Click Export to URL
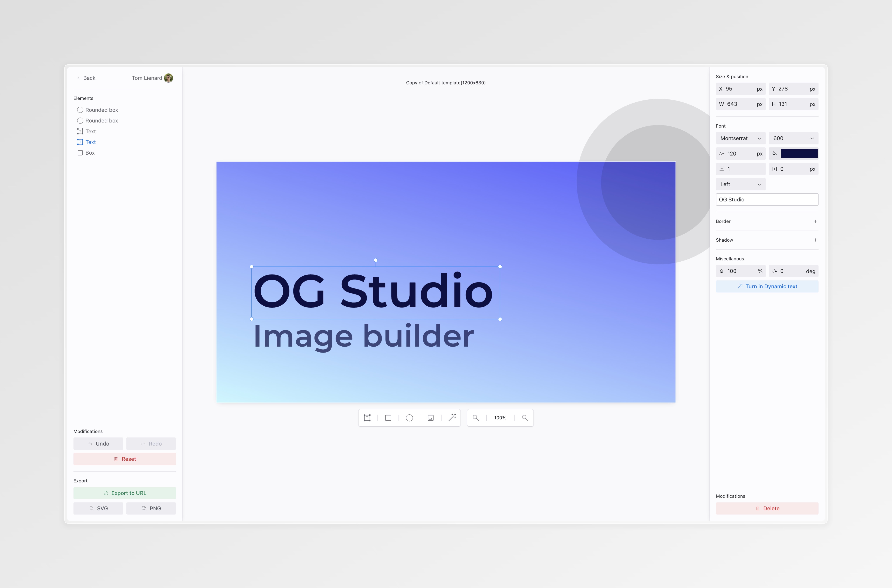892x588 pixels. [124, 493]
